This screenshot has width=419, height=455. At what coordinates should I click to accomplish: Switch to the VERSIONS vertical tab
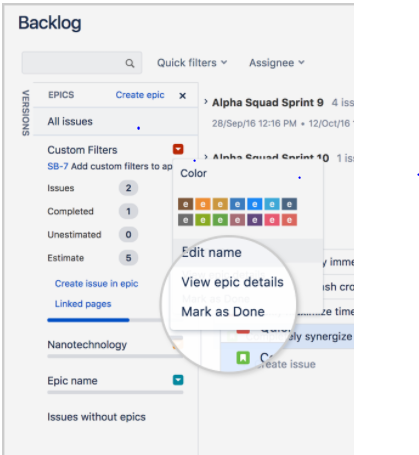pyautogui.click(x=26, y=113)
